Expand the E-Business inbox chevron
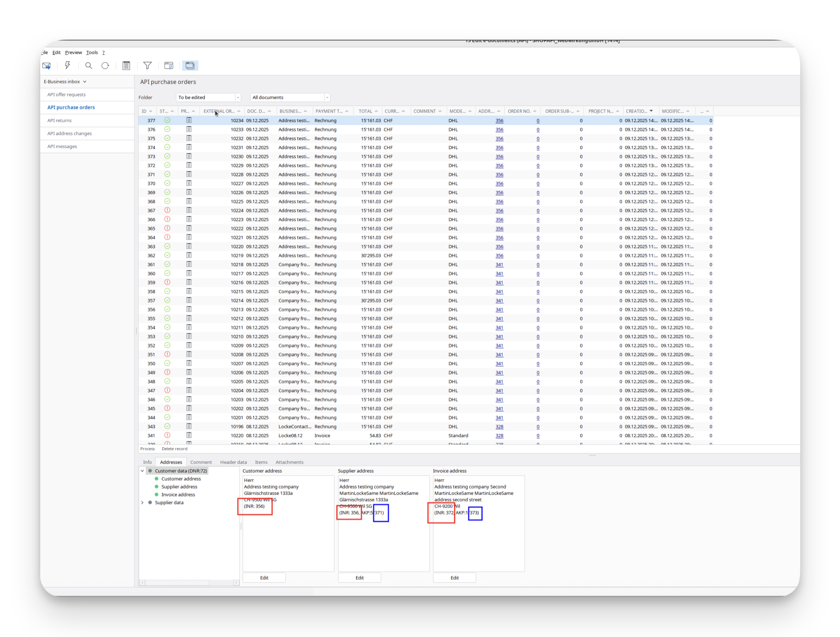 (85, 82)
